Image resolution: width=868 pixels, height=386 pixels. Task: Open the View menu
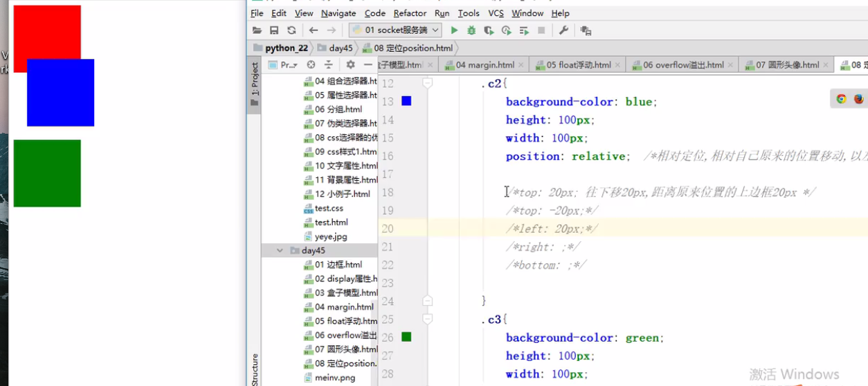[304, 13]
